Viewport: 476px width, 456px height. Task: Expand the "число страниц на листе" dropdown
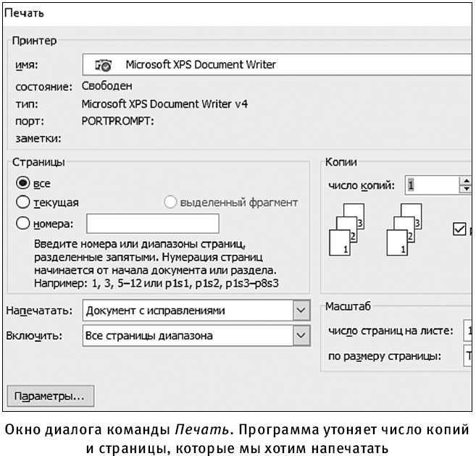(x=467, y=332)
